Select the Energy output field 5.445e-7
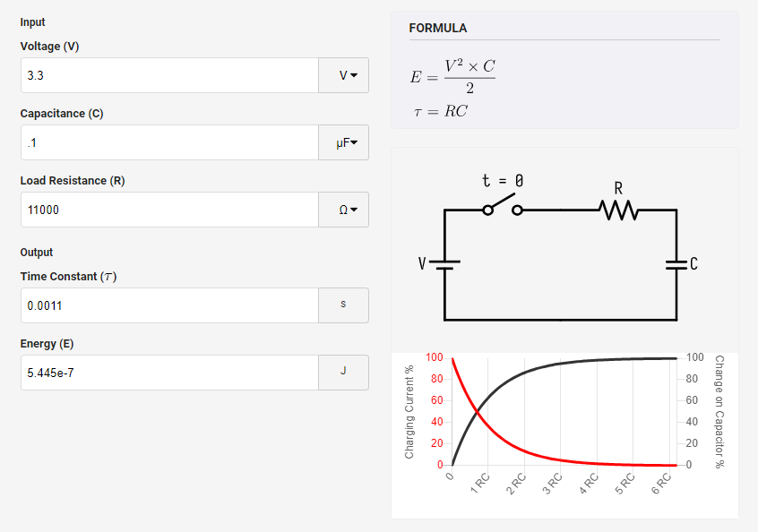 point(169,373)
